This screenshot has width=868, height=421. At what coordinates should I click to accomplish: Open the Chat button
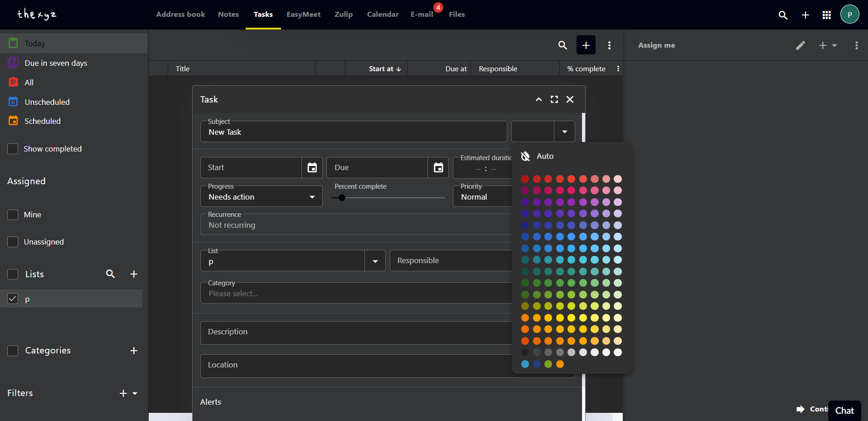[844, 411]
